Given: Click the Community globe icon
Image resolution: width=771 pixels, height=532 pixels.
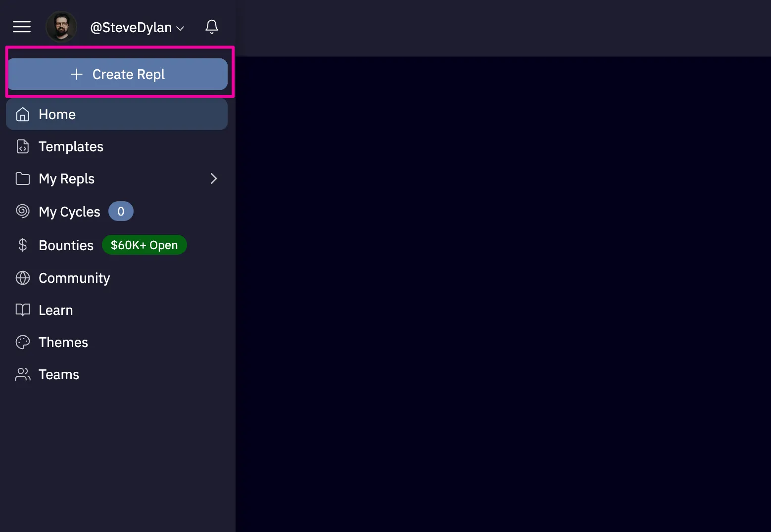Looking at the screenshot, I should tap(23, 278).
